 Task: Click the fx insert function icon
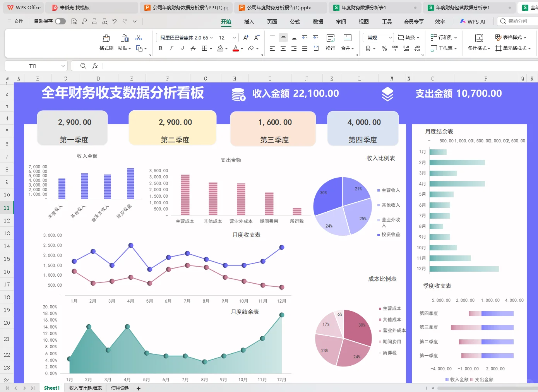(x=95, y=66)
